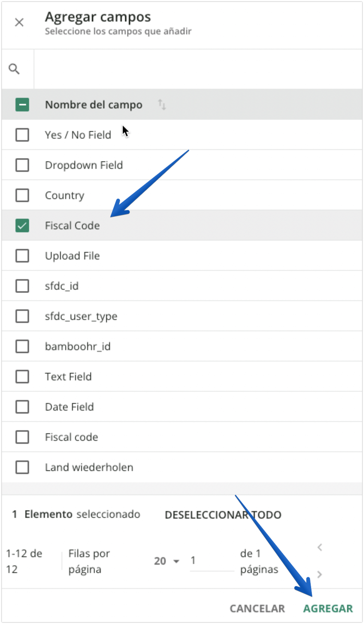Check the Land wiederholen checkbox
The height and width of the screenshot is (624, 364).
22,467
